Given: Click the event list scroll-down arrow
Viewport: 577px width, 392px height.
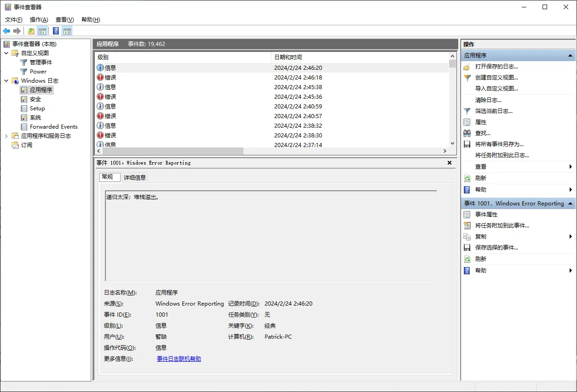Looking at the screenshot, I should pos(452,143).
